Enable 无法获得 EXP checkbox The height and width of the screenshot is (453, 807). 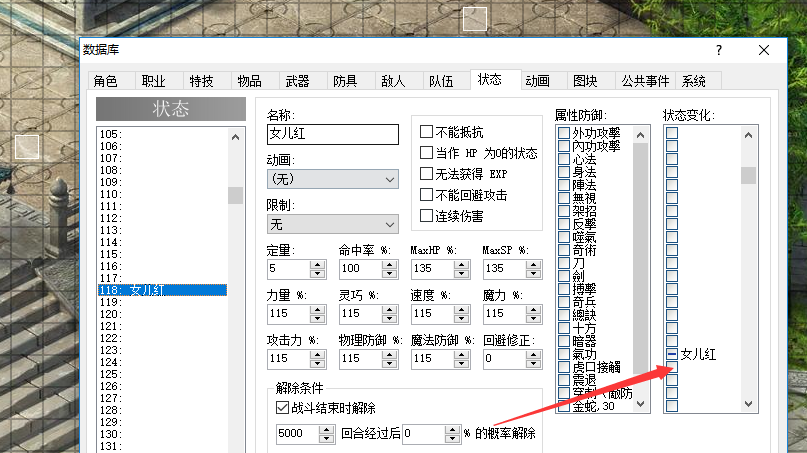pyautogui.click(x=426, y=174)
